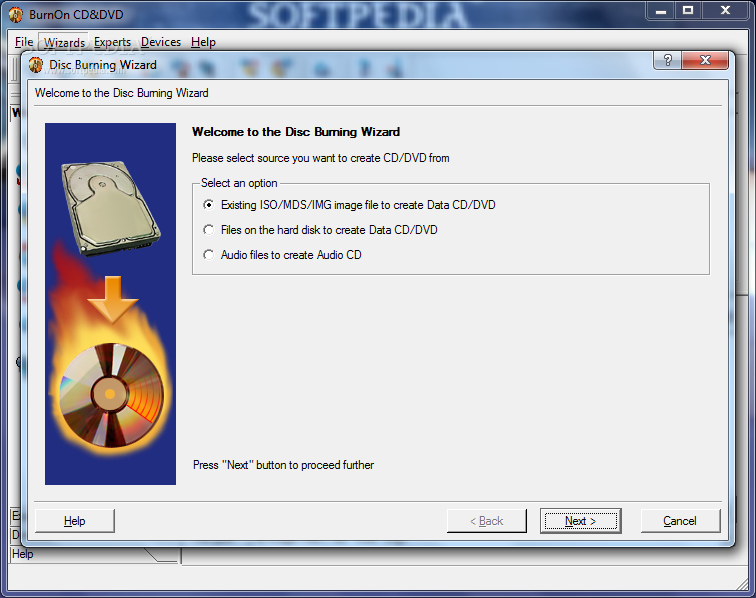The height and width of the screenshot is (598, 756).
Task: Click the question mark help icon in wizard title
Action: (668, 60)
